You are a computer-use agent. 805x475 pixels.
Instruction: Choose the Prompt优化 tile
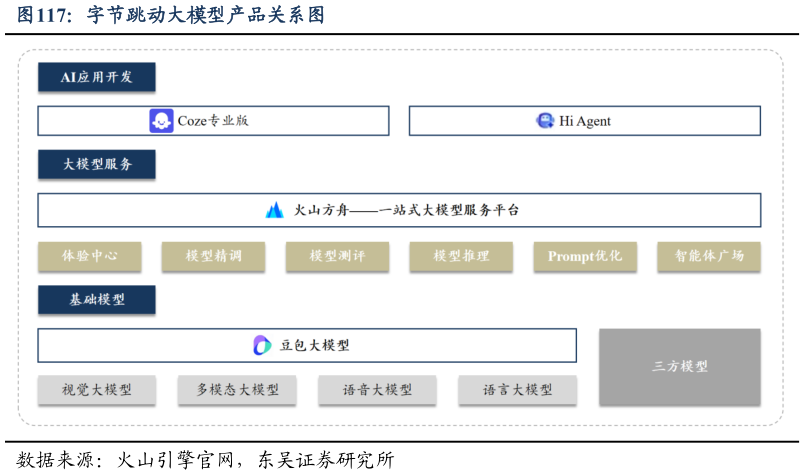[x=585, y=256]
